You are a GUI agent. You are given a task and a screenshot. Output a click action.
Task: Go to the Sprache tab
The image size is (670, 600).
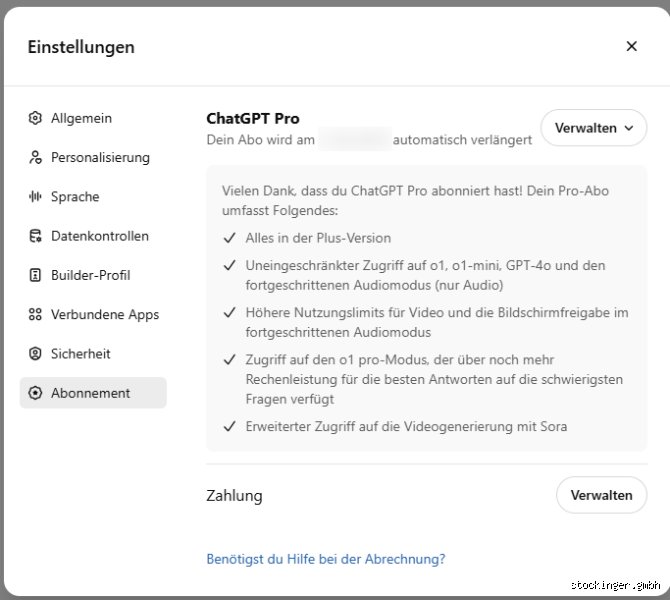[x=93, y=197]
